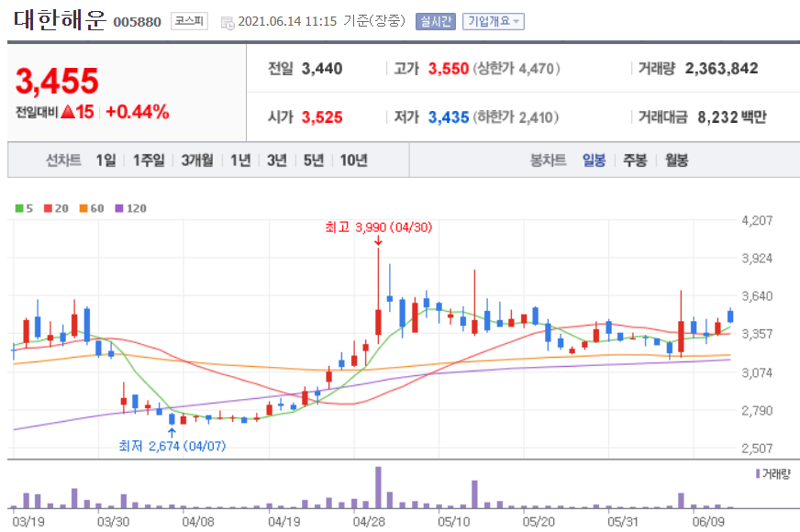This screenshot has height=532, width=800.
Task: Click the stock code 005880
Action: click(x=137, y=22)
